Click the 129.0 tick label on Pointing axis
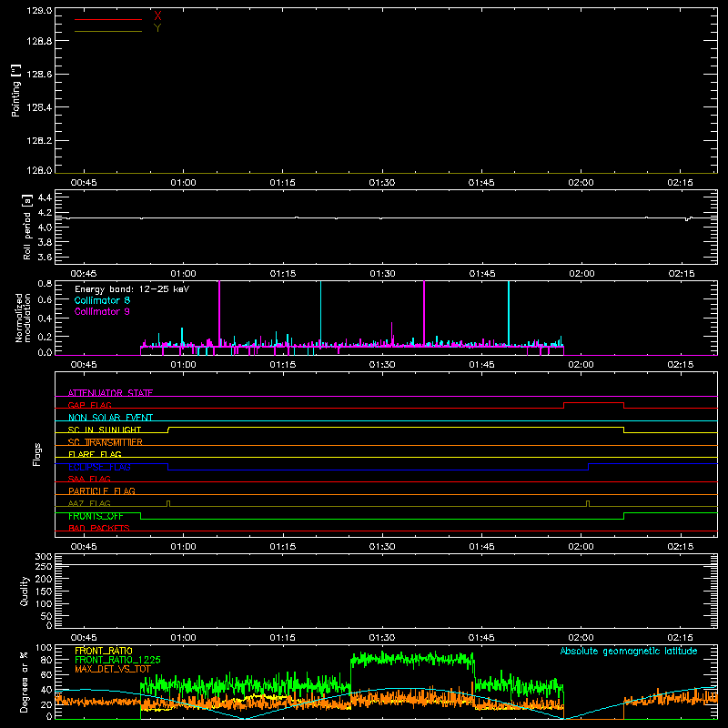Viewport: 728px width, 728px height. (x=39, y=11)
